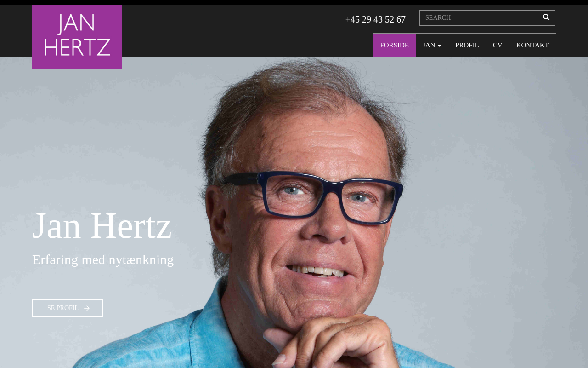Navigate to KONTAKT
The height and width of the screenshot is (368, 588).
tap(532, 45)
